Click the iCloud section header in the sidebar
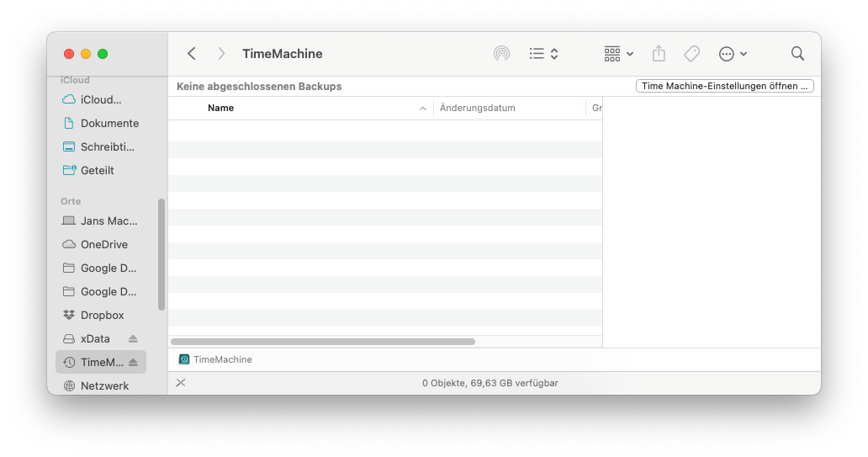This screenshot has height=457, width=868. point(75,80)
